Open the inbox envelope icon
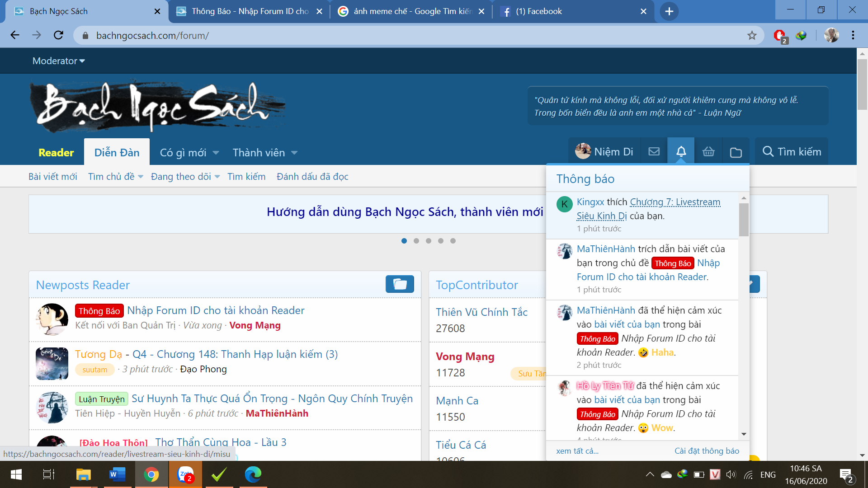The image size is (868, 488). (654, 152)
